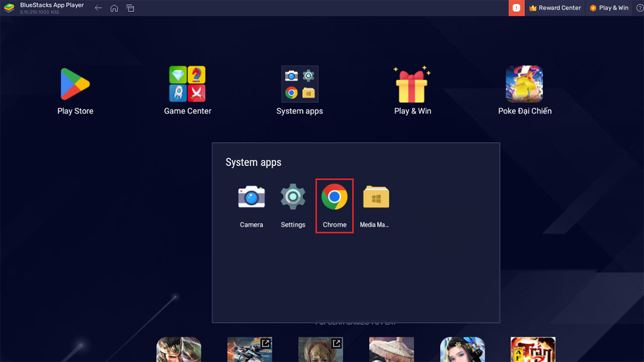Go to the home screen icon

(114, 8)
